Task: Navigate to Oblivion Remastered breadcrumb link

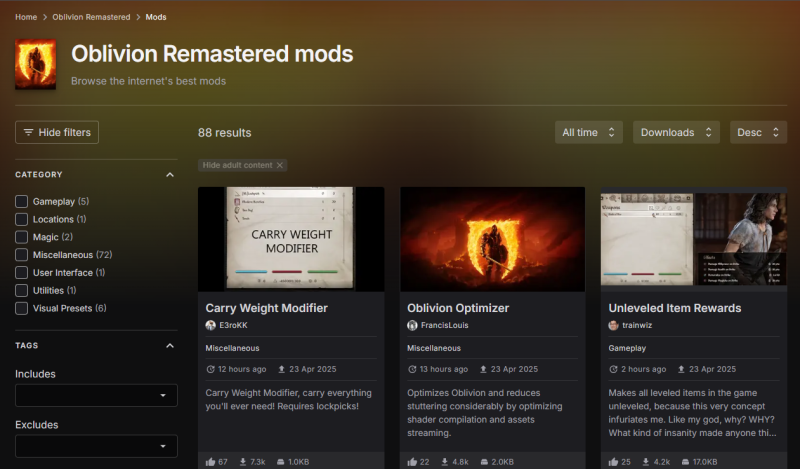Action: click(x=98, y=17)
